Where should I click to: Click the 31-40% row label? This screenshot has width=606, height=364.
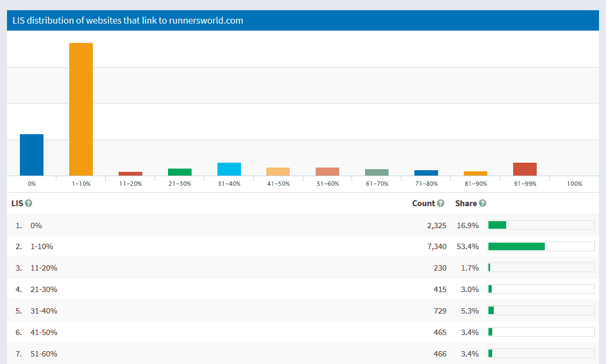[43, 311]
